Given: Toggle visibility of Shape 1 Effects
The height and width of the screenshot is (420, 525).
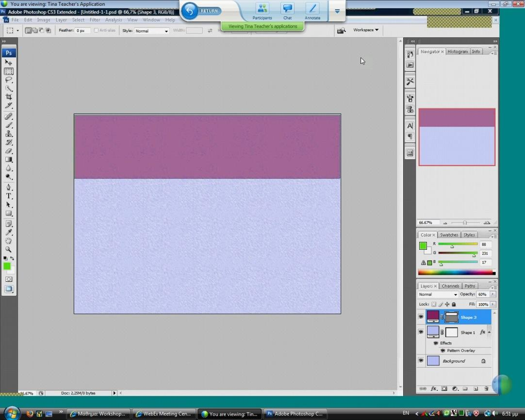Looking at the screenshot, I should 436,343.
